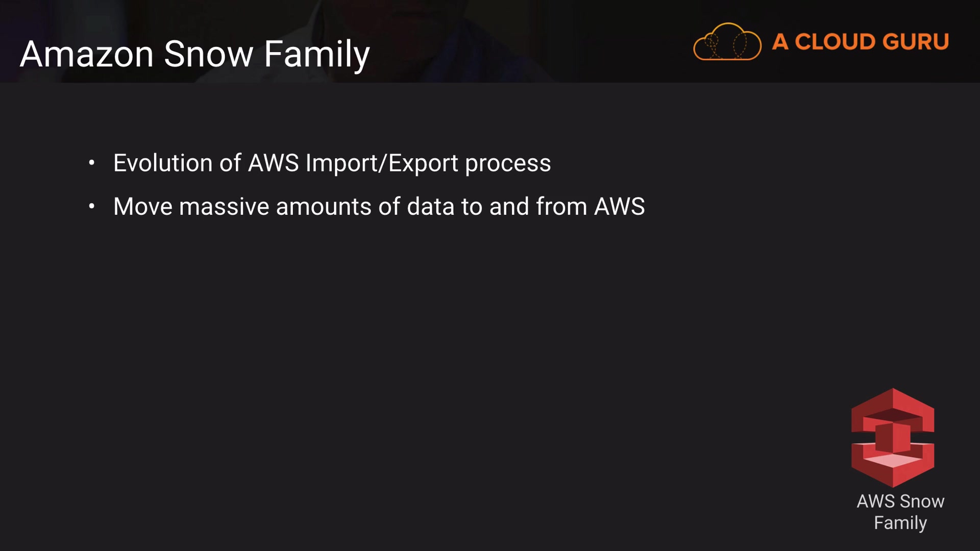
Task: Click the "A CLOUD GURU" brand text
Action: pos(860,42)
